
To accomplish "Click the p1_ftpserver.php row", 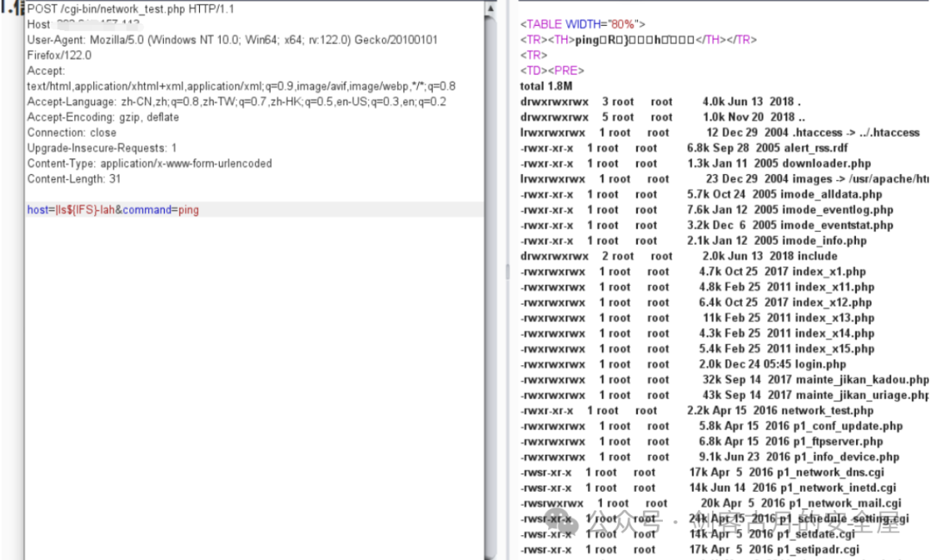I will (x=702, y=441).
